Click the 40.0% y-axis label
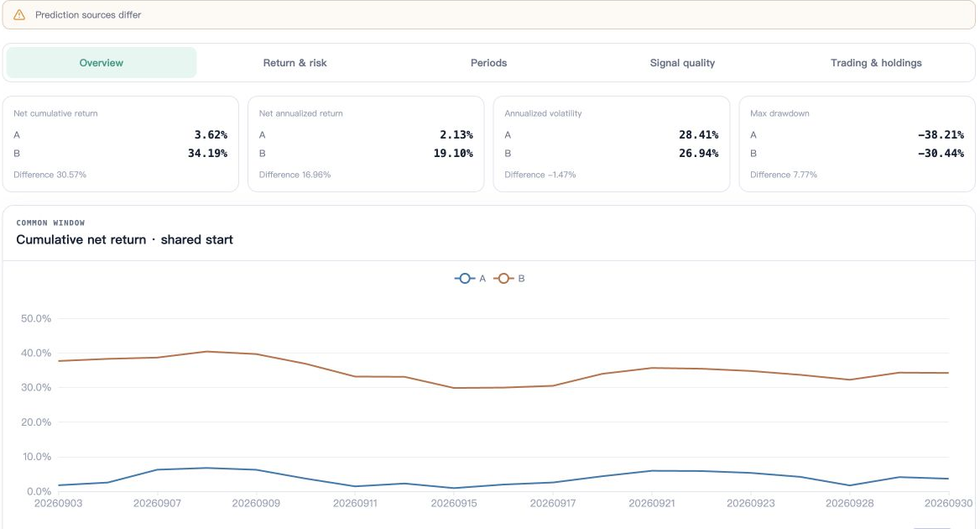 [35, 353]
